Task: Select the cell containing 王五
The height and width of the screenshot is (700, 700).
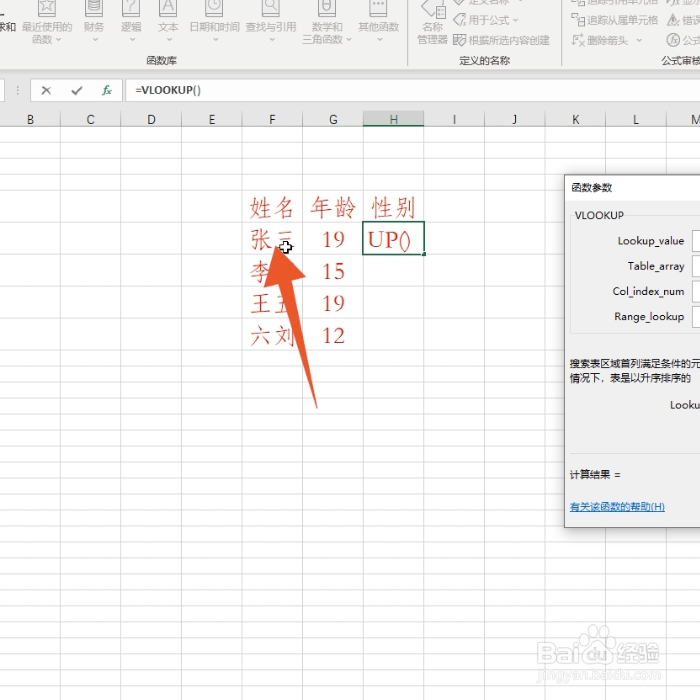Action: tap(272, 303)
